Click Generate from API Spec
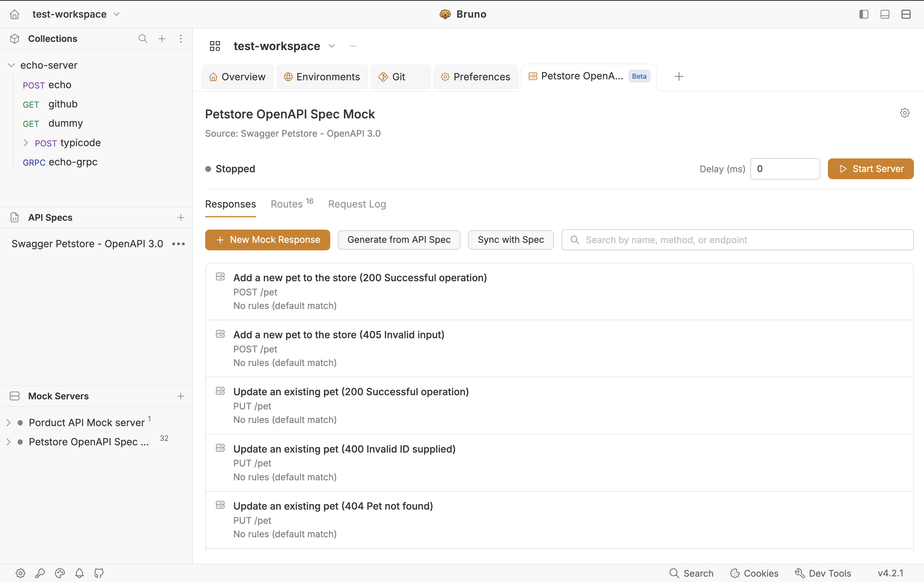The width and height of the screenshot is (924, 582). click(x=399, y=240)
